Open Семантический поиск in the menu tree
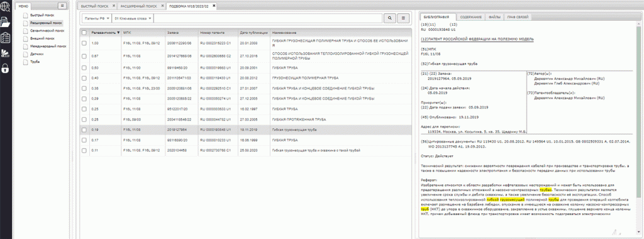 pos(47,31)
